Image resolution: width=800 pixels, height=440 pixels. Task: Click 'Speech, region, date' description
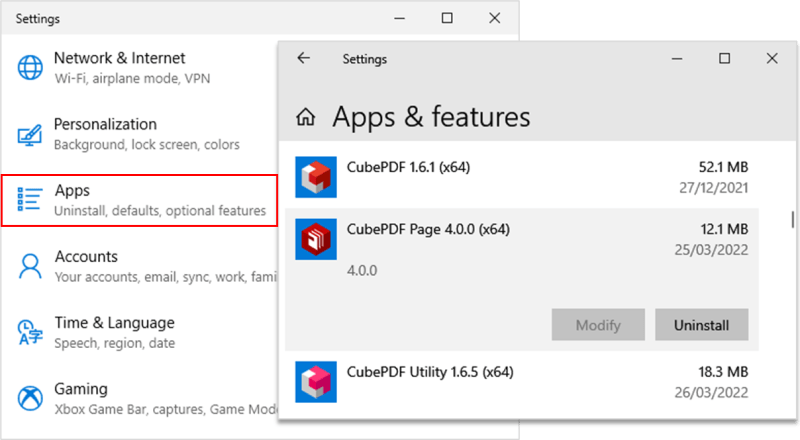tap(115, 344)
